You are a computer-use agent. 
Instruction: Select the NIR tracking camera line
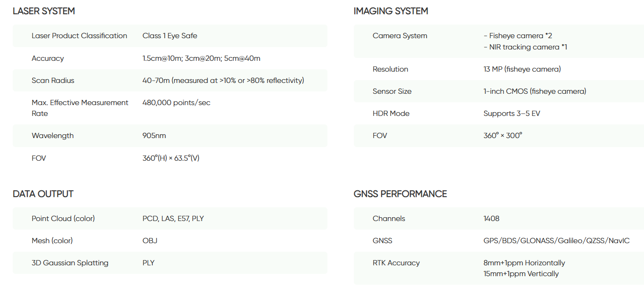click(x=526, y=47)
